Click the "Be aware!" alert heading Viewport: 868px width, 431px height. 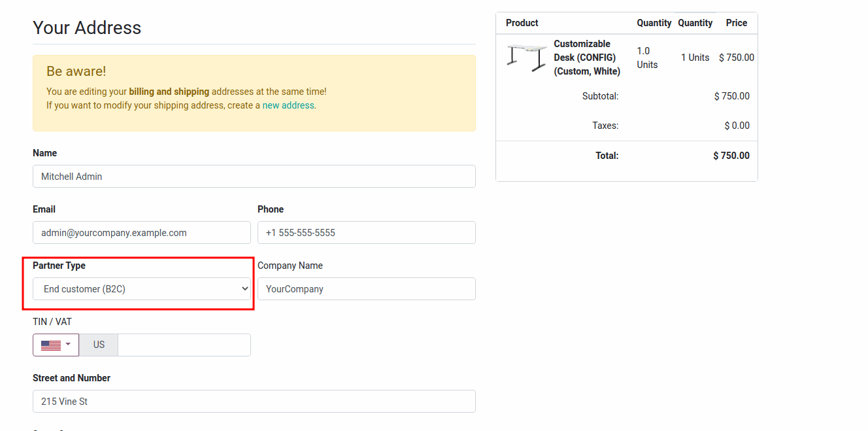pos(76,71)
